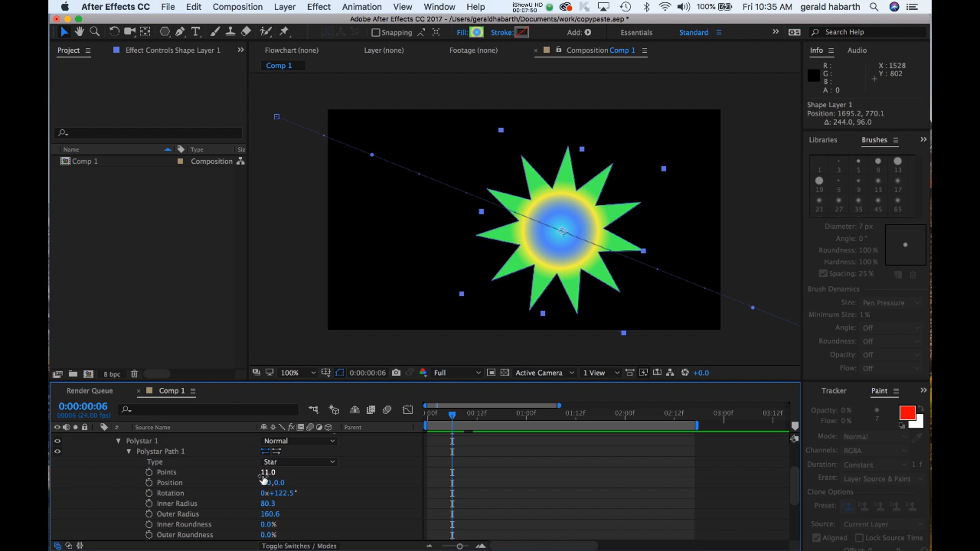Select the Type tool

point(196,32)
